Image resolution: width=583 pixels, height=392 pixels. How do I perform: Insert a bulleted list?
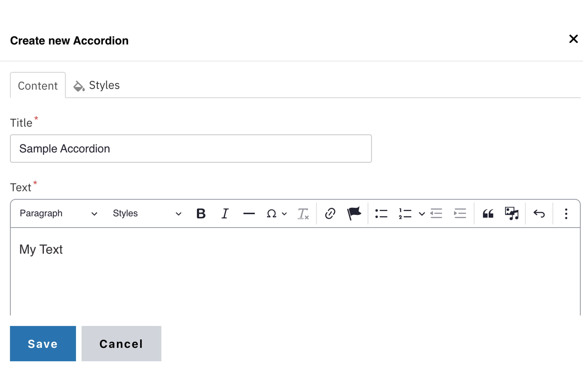(381, 213)
